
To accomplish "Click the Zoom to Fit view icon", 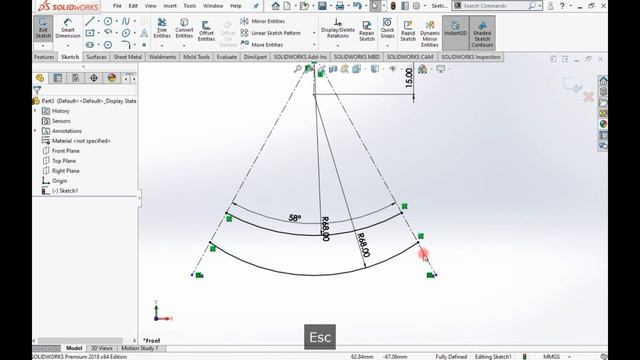I will (x=298, y=69).
